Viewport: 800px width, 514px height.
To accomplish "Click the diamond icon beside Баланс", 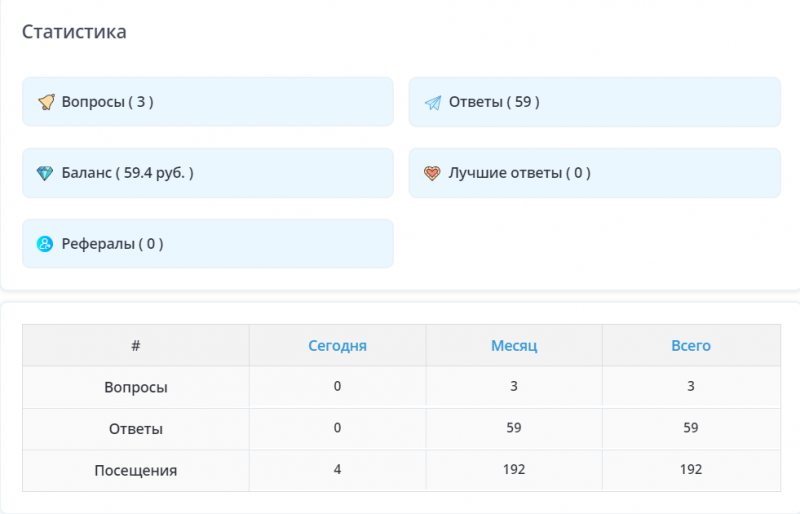I will pos(45,173).
